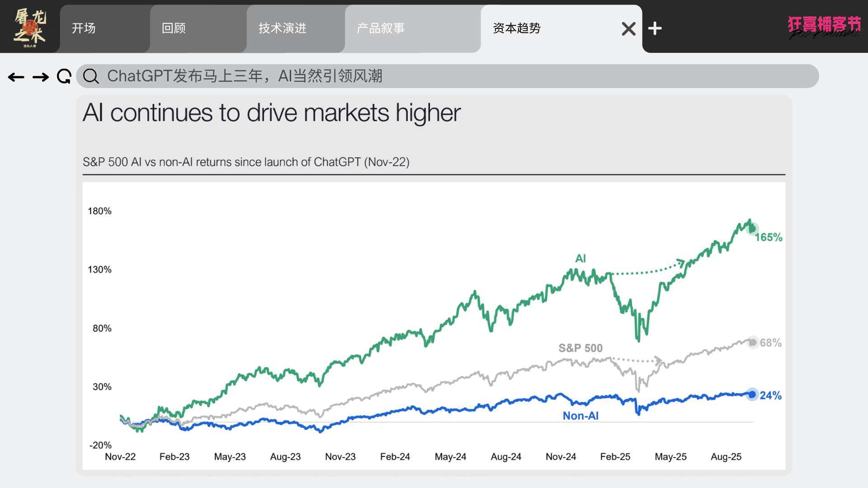Switch to the 回顾 tab
The width and height of the screenshot is (868, 488).
174,28
